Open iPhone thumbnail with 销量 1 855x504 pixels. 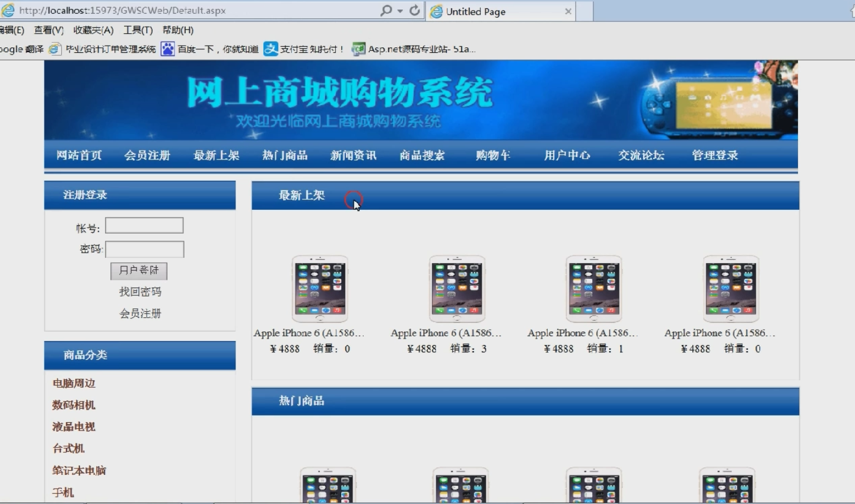tap(594, 289)
